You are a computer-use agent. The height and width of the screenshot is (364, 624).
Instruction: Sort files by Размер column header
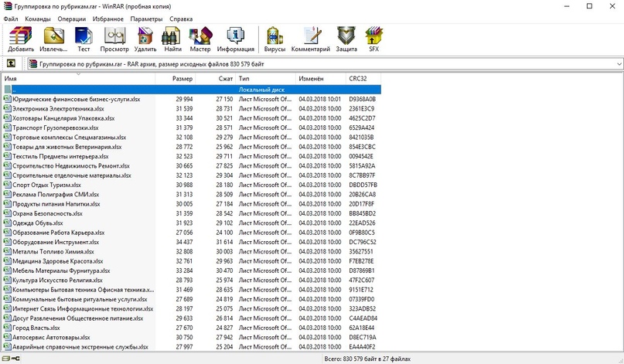[182, 79]
